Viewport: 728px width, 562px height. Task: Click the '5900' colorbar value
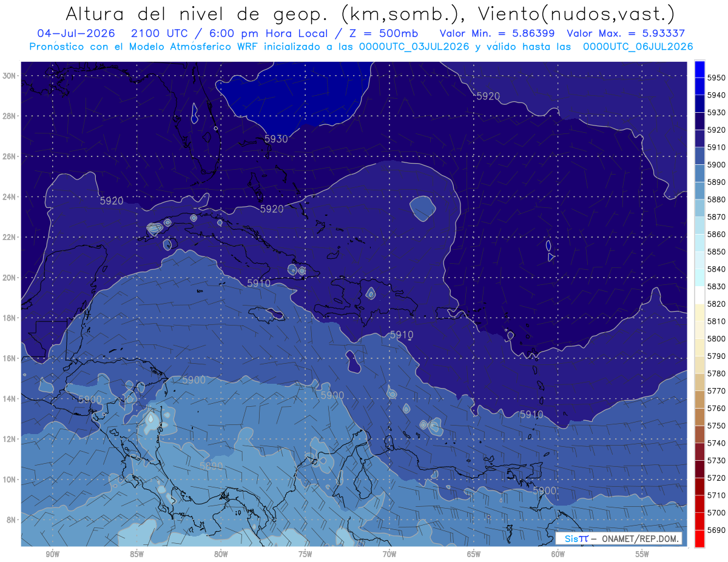716,165
